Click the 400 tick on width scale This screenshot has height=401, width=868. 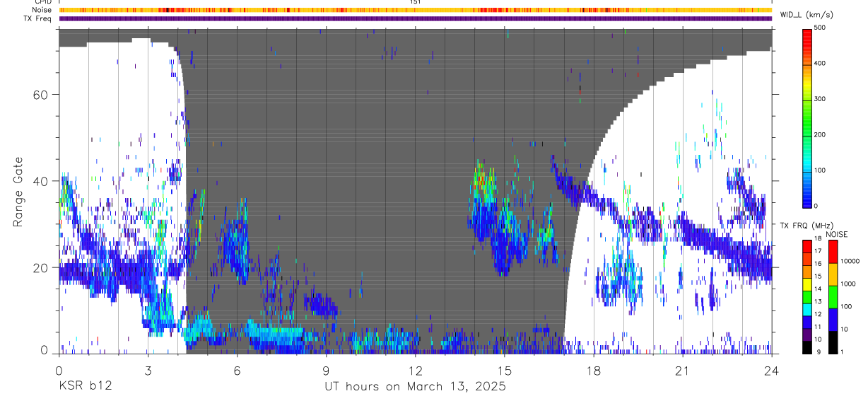[821, 63]
